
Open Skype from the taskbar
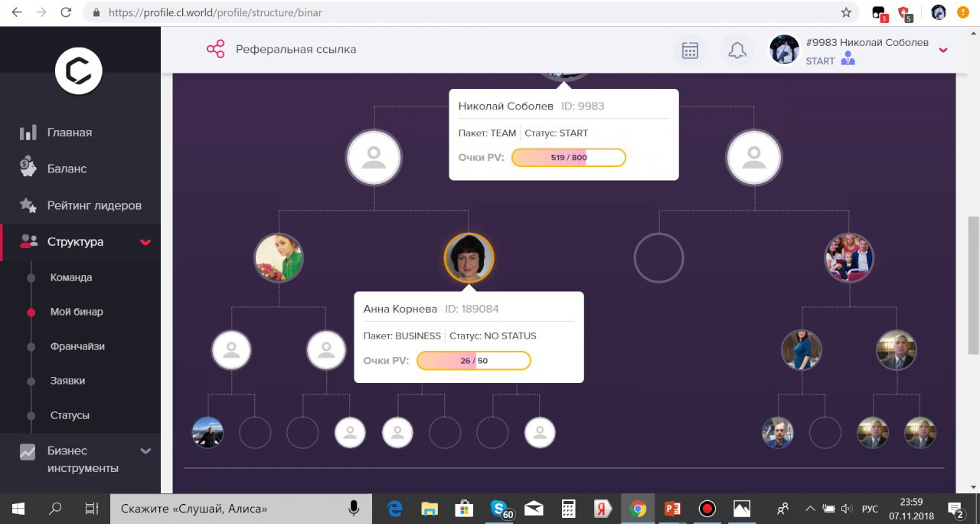pyautogui.click(x=501, y=508)
